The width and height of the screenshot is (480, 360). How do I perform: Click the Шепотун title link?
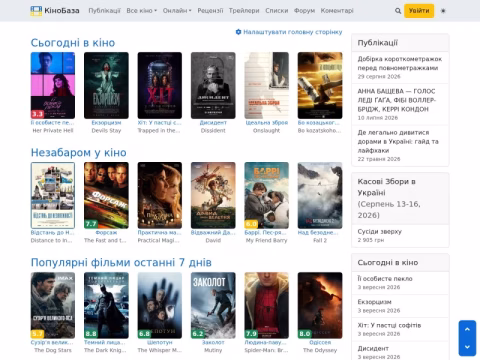160,343
